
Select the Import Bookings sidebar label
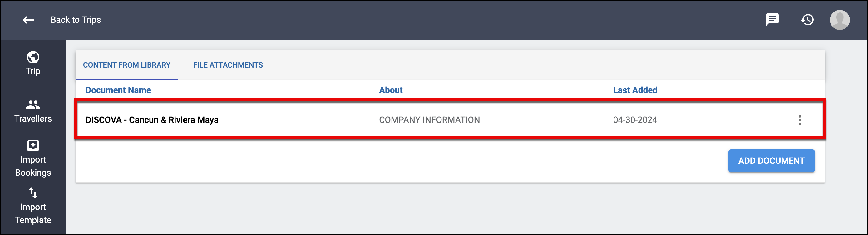coord(33,166)
